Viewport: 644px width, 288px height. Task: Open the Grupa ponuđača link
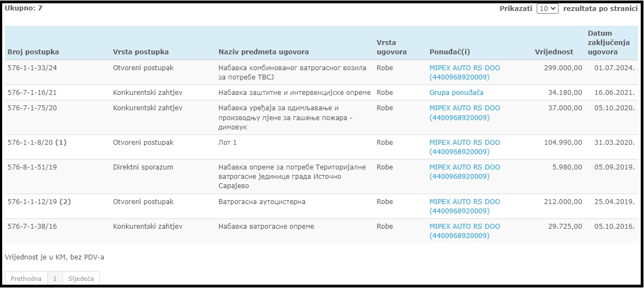pyautogui.click(x=456, y=93)
